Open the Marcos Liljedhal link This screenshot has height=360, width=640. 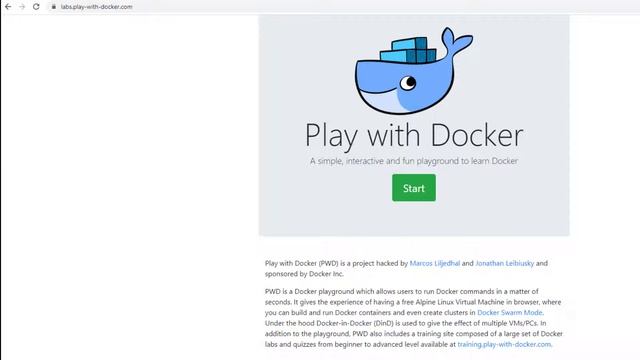click(x=435, y=263)
